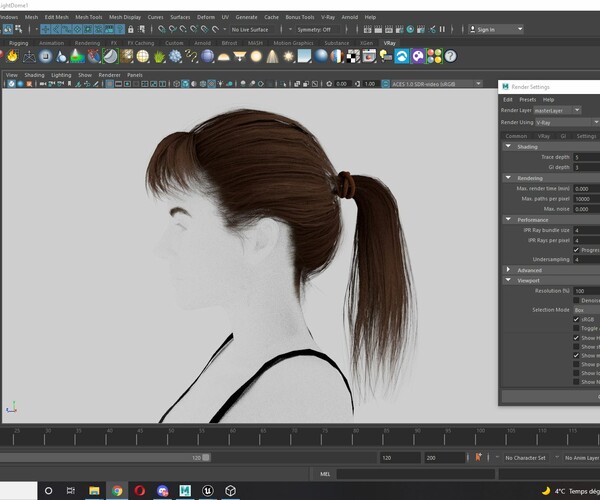This screenshot has height=500, width=600.
Task: Click the MEL script language label
Action: 325,474
